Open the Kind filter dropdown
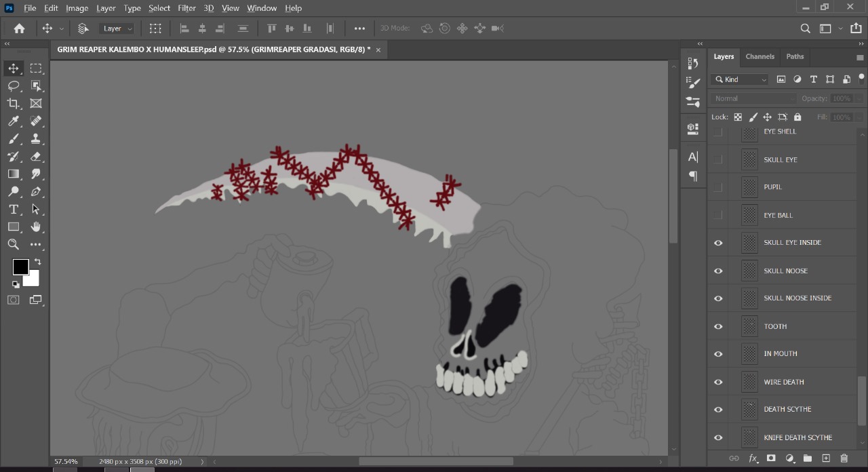The height and width of the screenshot is (472, 868). tap(740, 79)
